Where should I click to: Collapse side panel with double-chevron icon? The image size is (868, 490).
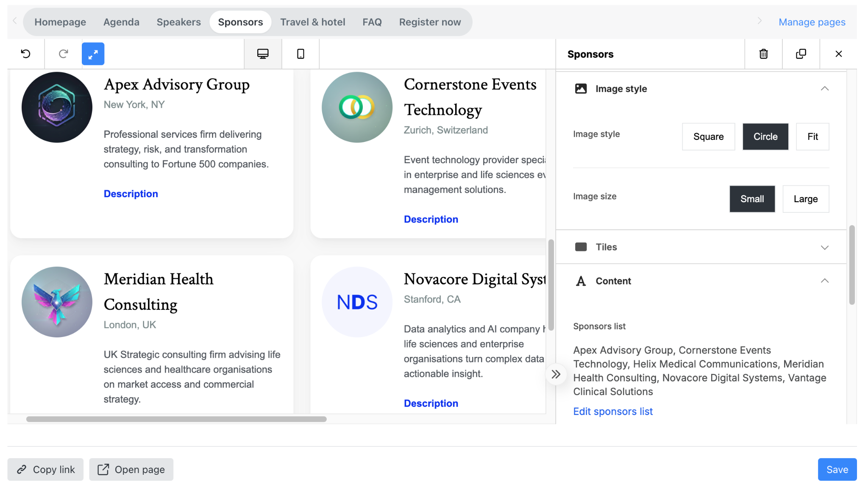click(x=556, y=374)
